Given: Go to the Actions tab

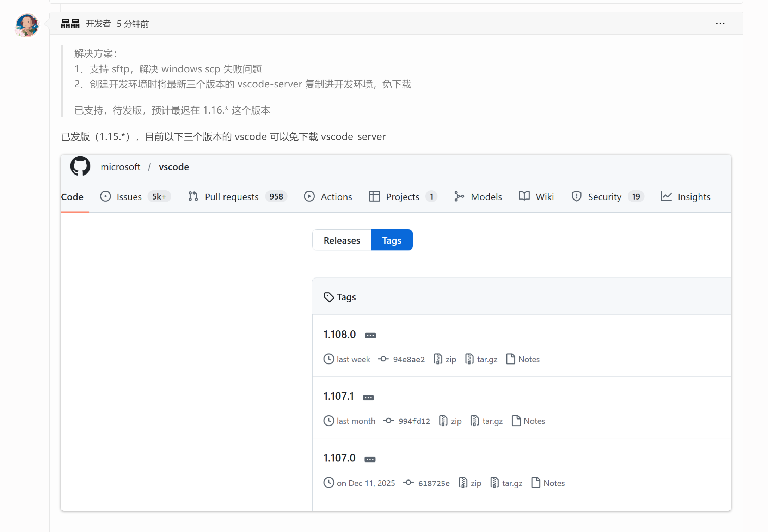Looking at the screenshot, I should coord(336,197).
